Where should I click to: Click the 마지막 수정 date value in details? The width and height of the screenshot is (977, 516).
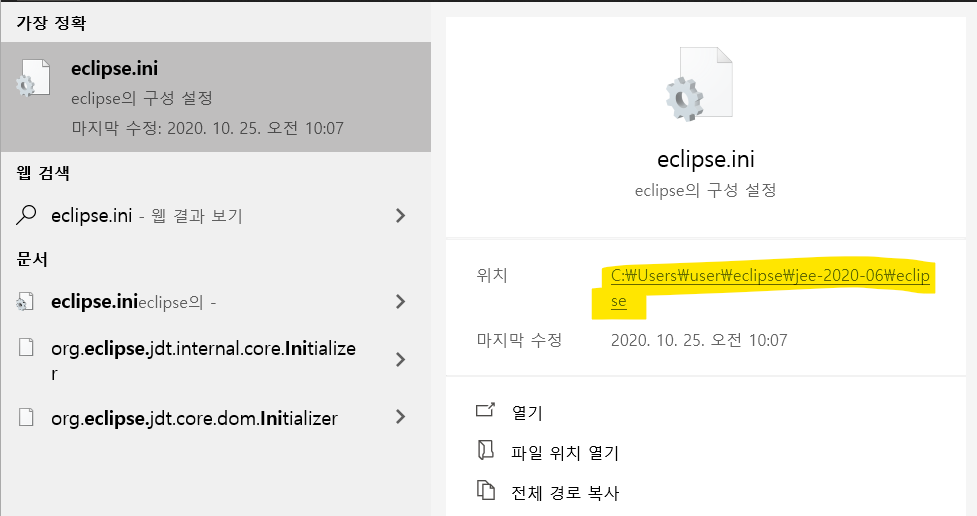(699, 340)
